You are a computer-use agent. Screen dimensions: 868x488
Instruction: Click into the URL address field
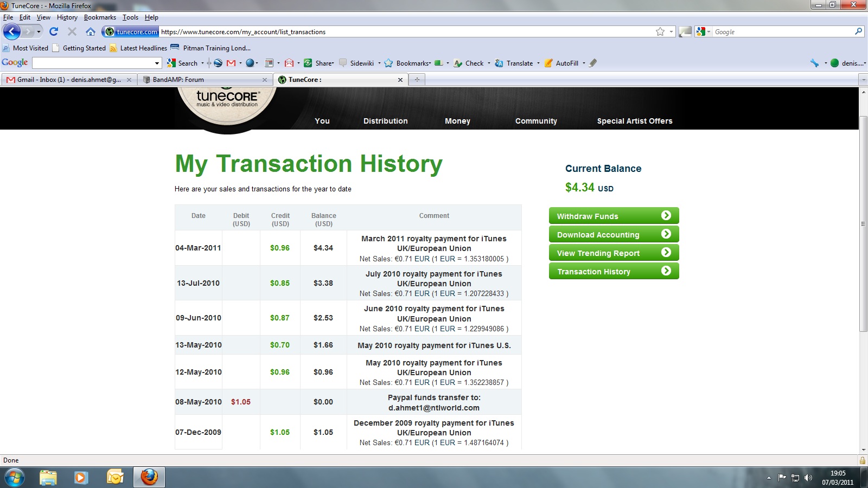(407, 32)
